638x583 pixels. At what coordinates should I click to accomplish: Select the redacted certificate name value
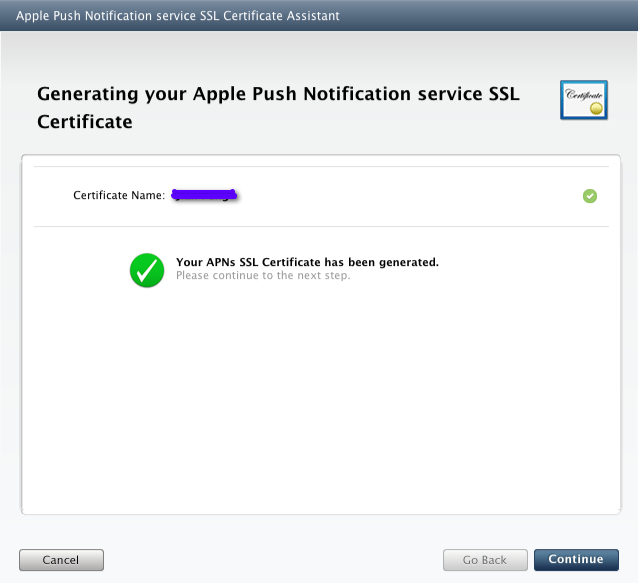pos(203,195)
